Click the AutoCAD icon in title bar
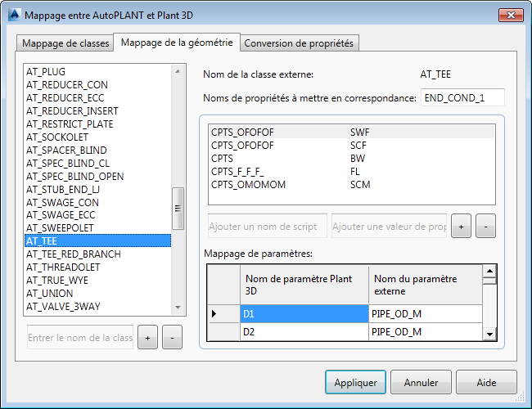Screen dimensions: 532x409 pos(14,15)
